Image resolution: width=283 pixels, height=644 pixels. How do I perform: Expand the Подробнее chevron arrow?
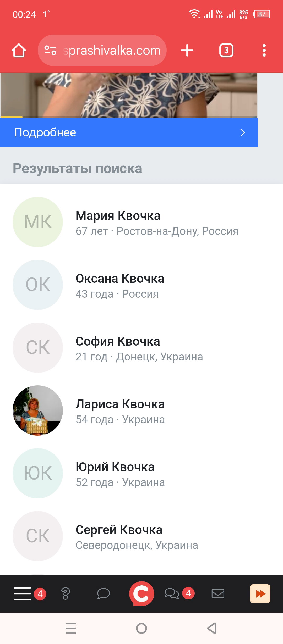243,132
